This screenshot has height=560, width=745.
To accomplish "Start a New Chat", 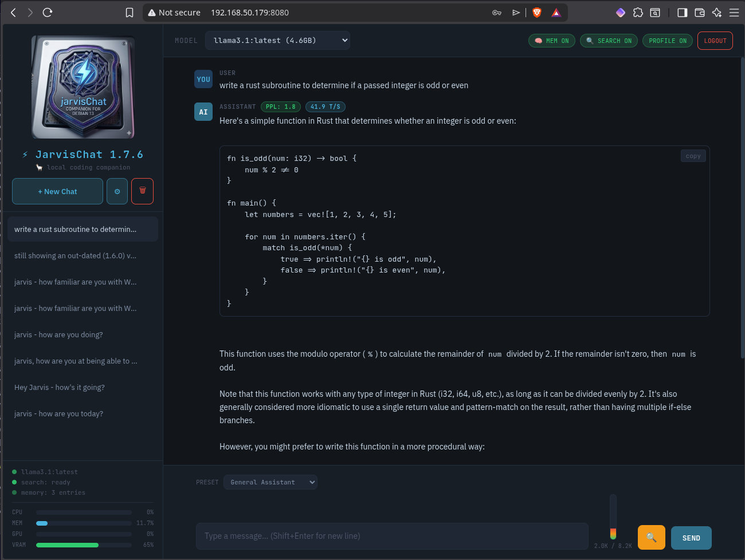I will pyautogui.click(x=57, y=191).
